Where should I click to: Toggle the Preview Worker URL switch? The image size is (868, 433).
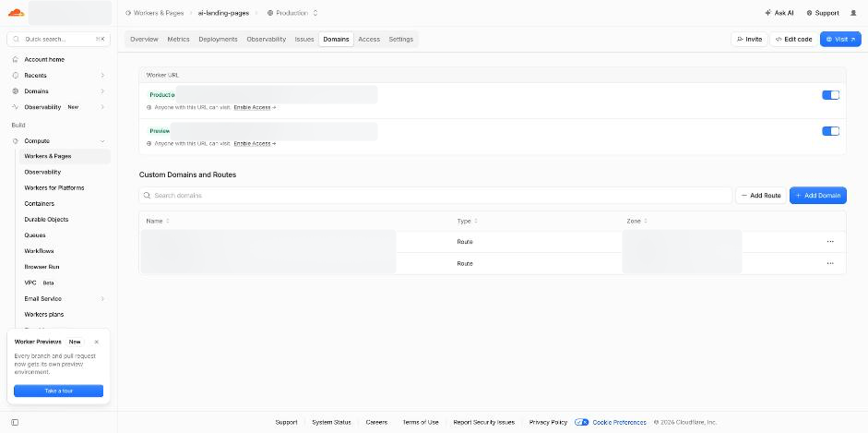click(830, 131)
